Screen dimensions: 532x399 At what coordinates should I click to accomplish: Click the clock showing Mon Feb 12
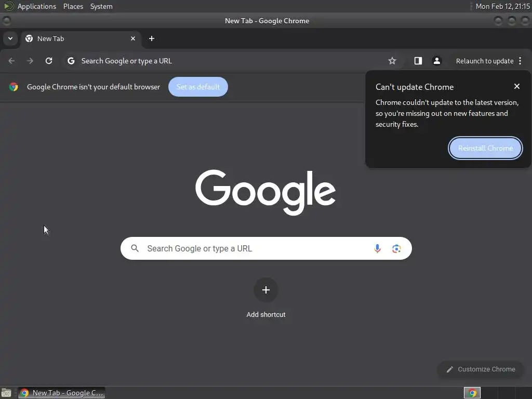click(x=503, y=6)
